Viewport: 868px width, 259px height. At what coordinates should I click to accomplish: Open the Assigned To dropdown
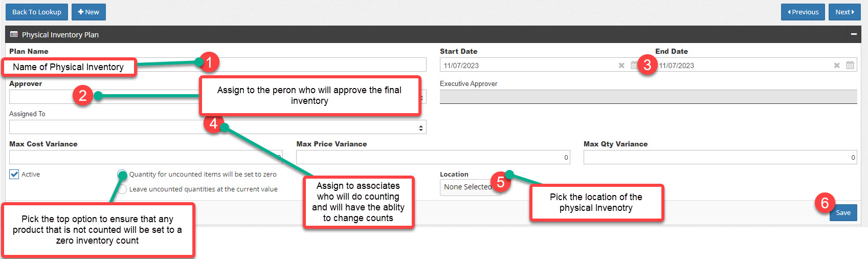tap(218, 127)
